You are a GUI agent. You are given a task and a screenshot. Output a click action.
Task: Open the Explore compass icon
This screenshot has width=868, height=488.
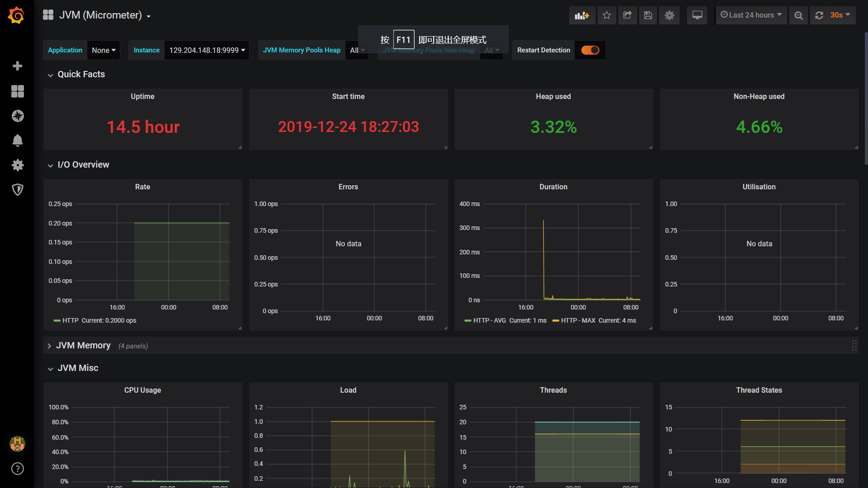tap(17, 116)
